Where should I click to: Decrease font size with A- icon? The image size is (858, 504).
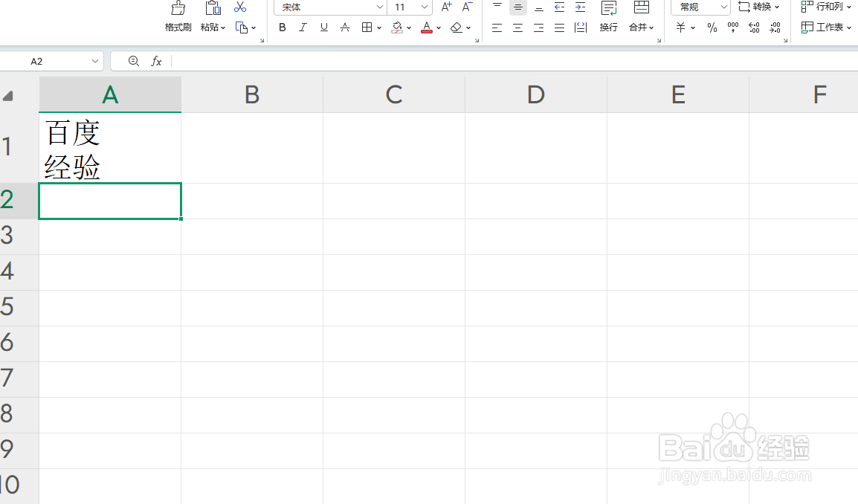point(467,7)
